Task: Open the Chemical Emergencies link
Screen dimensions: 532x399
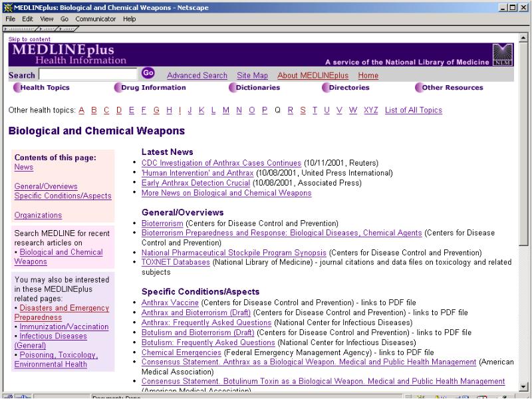Action: pyautogui.click(x=181, y=352)
